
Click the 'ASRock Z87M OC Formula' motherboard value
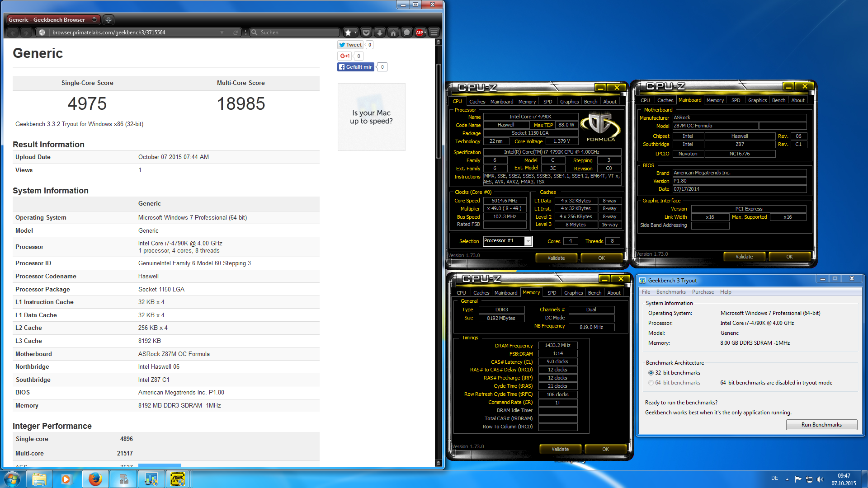point(174,354)
